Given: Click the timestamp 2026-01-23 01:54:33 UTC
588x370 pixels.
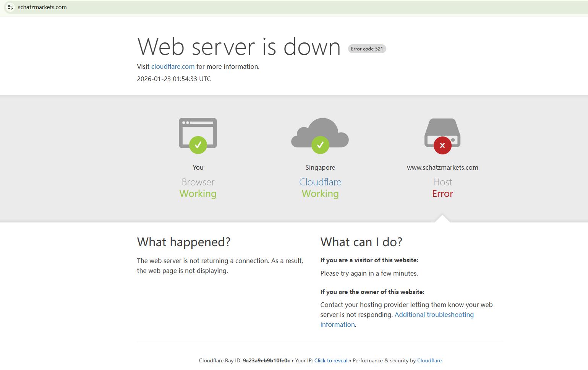Looking at the screenshot, I should pos(174,79).
